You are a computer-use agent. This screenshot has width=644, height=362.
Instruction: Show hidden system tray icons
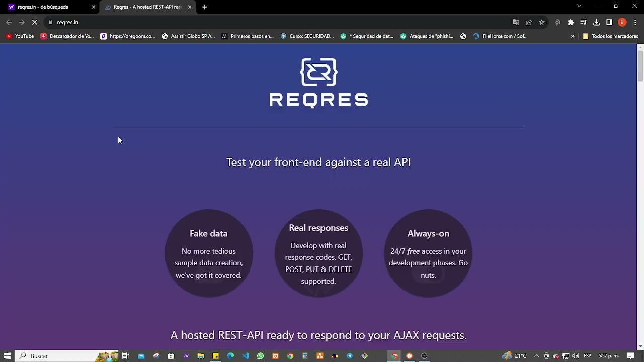point(537,356)
